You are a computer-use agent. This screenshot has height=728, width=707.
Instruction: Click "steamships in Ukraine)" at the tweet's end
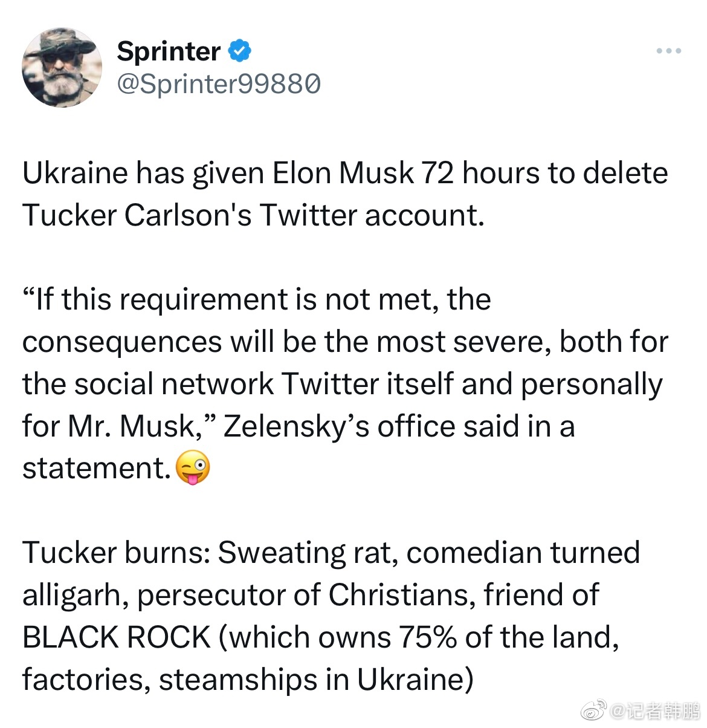(315, 680)
